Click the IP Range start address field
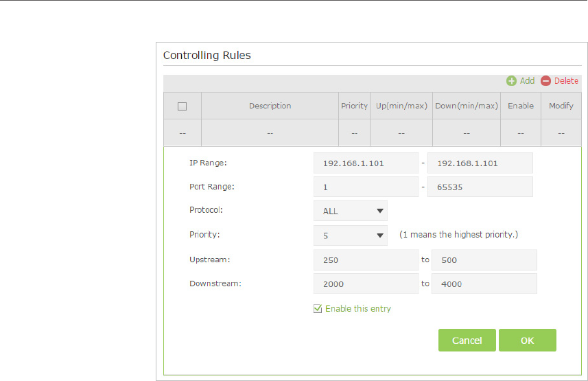Image resolution: width=588 pixels, height=381 pixels. coord(366,164)
